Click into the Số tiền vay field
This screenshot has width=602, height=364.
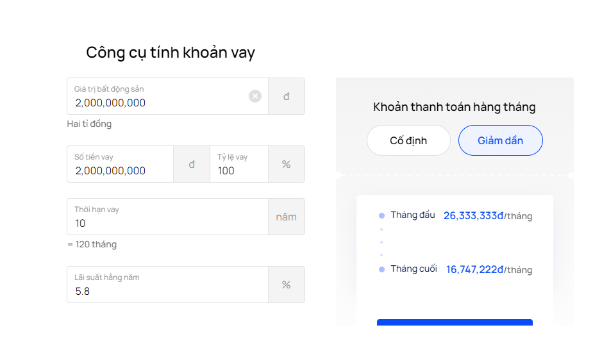[120, 170]
